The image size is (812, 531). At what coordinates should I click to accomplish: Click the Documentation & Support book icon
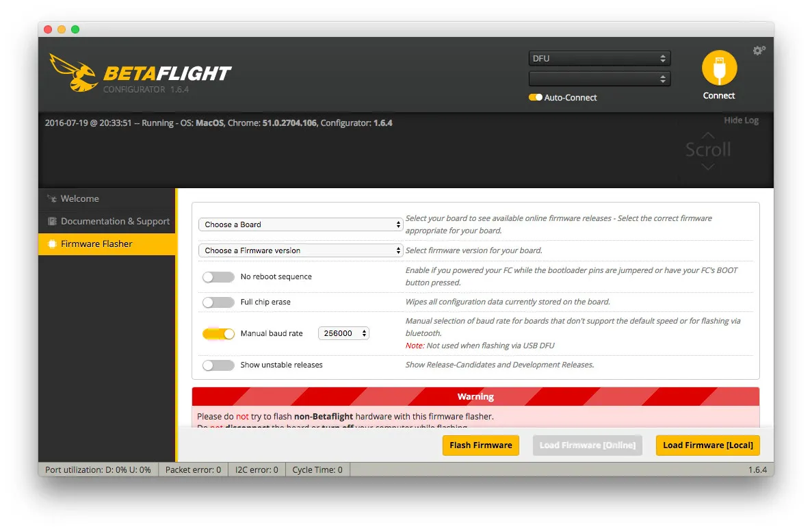coord(52,222)
